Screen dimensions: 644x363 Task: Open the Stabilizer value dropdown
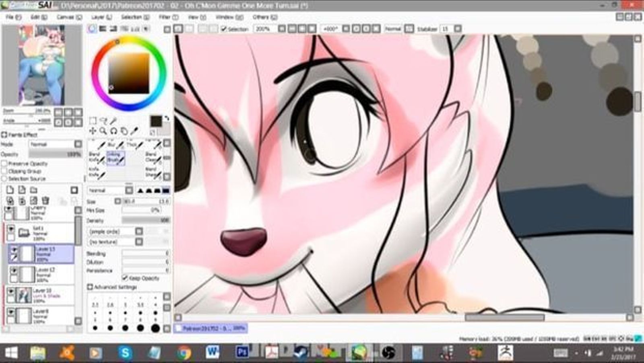click(458, 29)
